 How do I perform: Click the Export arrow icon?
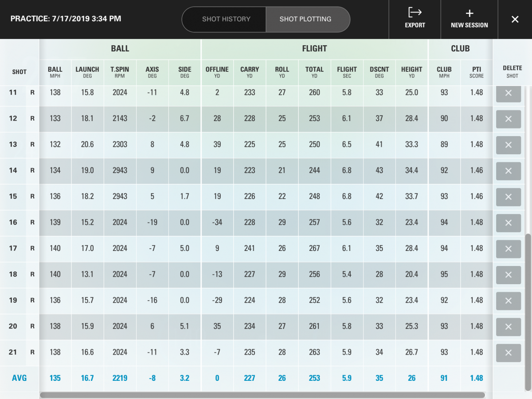click(415, 13)
